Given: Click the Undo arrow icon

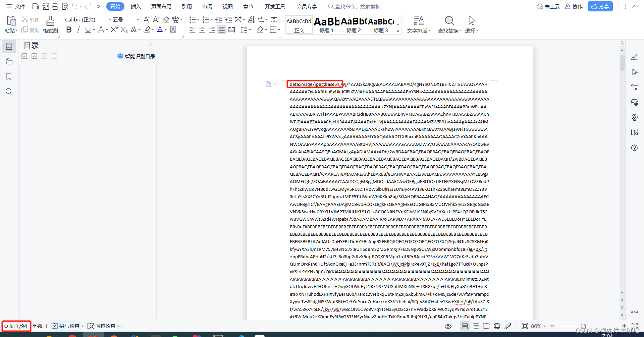Looking at the screenshot, I should [x=74, y=6].
